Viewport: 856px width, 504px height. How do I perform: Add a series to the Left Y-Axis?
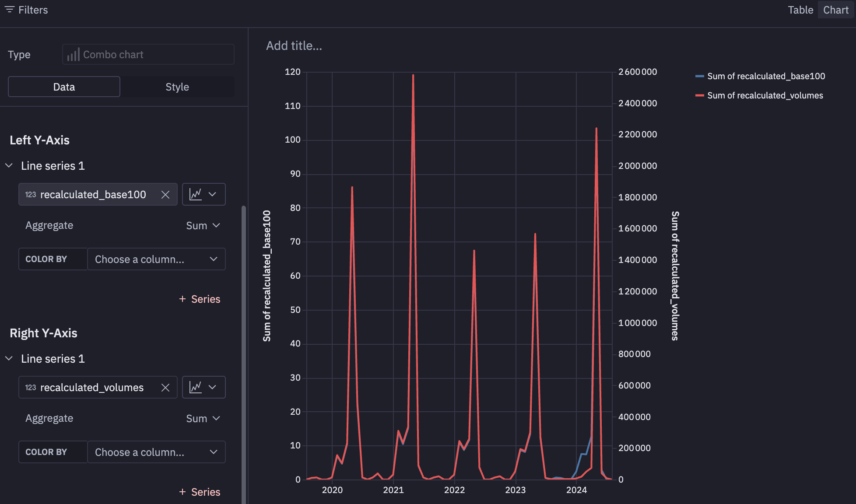pyautogui.click(x=200, y=299)
